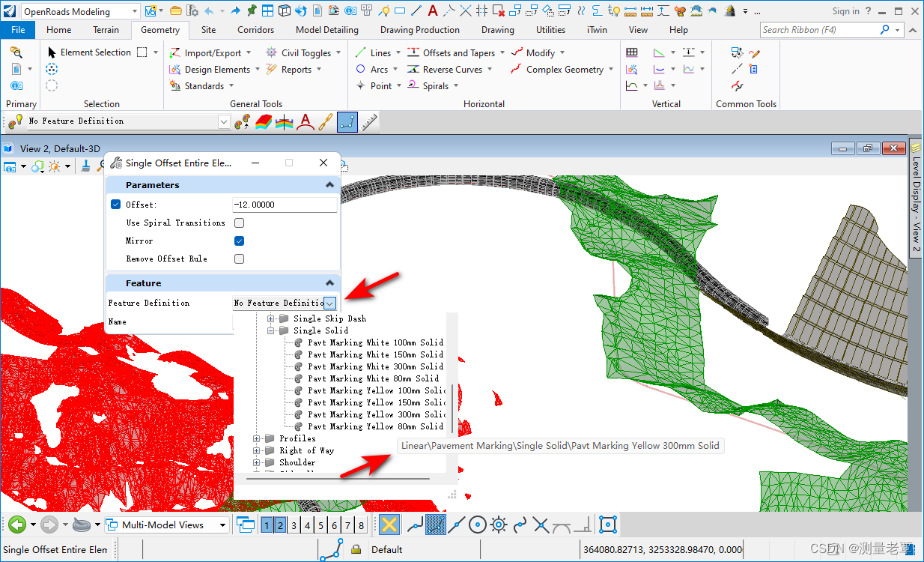Open the File menu
924x562 pixels.
(x=18, y=30)
